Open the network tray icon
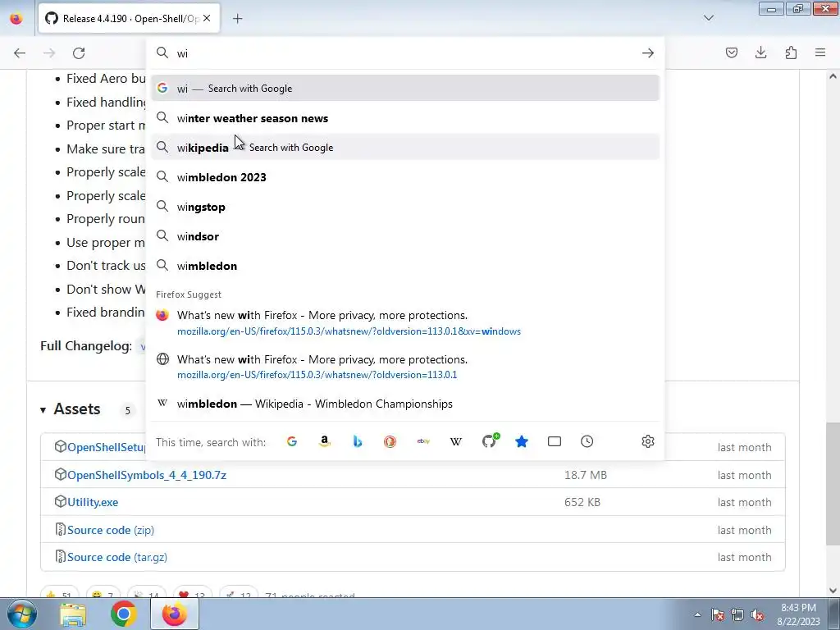840x630 pixels. pos(737,615)
